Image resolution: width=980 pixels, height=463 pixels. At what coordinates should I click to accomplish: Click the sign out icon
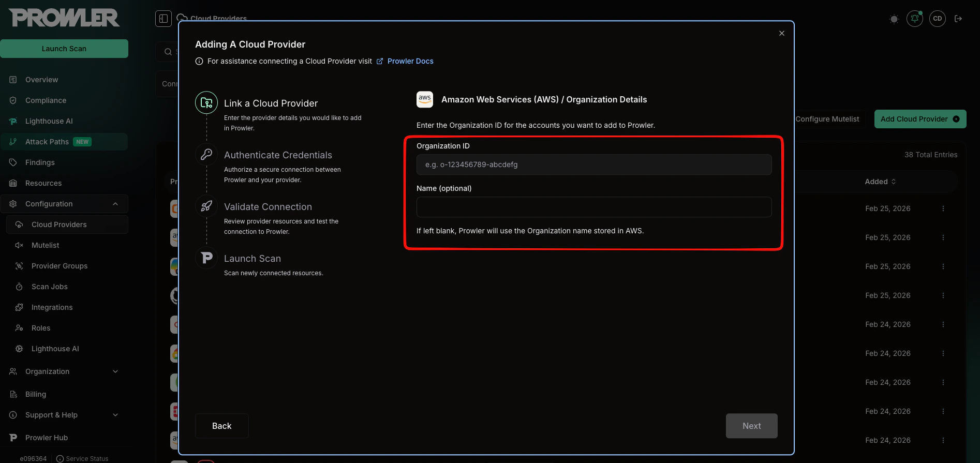[958, 19]
